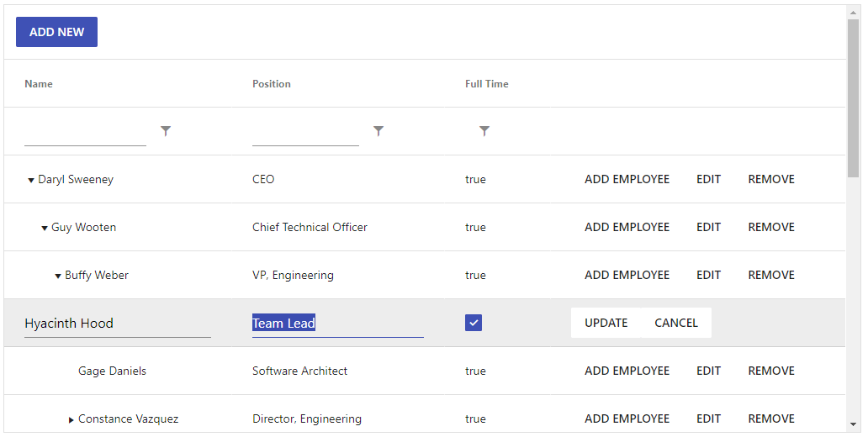The height and width of the screenshot is (437, 868).
Task: Add employee under Gage Daniels
Action: click(x=627, y=371)
